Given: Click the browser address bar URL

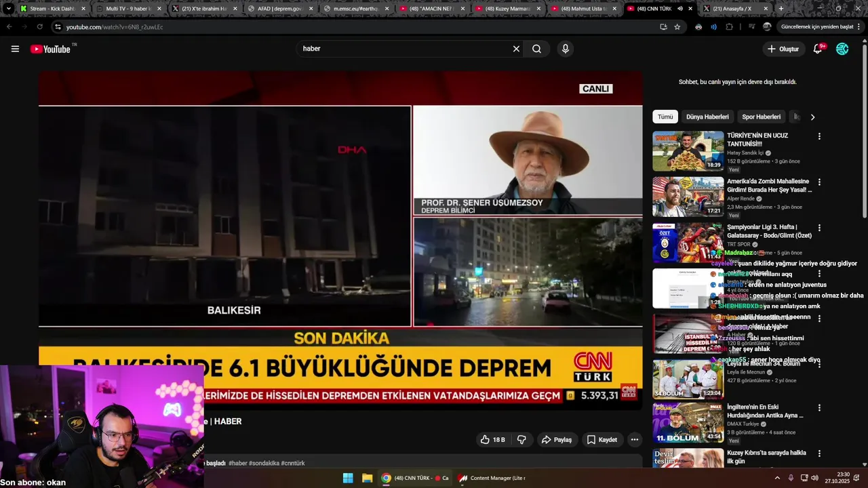Looking at the screenshot, I should [x=115, y=27].
